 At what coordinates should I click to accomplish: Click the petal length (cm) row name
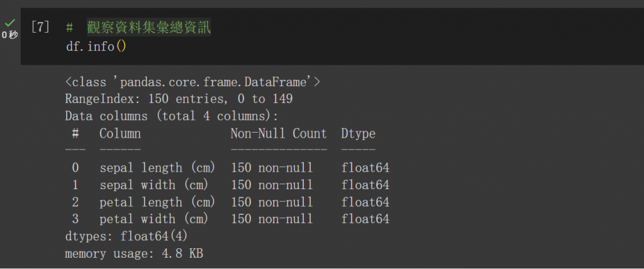(x=158, y=202)
